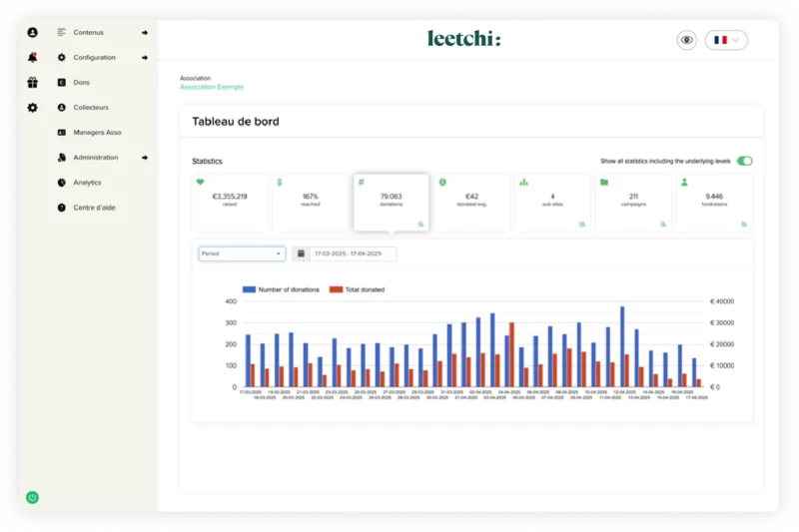
Task: Click the Dons euro icon
Action: [62, 82]
